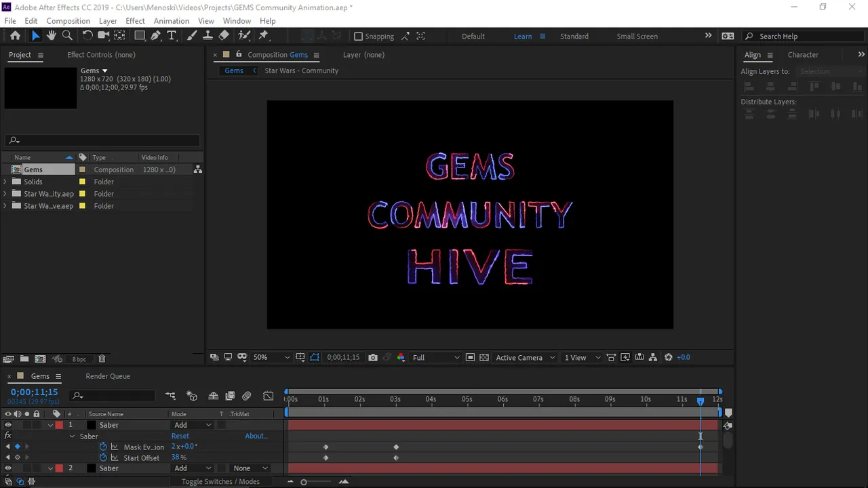Click the delete trash icon in Project panel
Image resolution: width=868 pixels, height=488 pixels.
pyautogui.click(x=102, y=359)
